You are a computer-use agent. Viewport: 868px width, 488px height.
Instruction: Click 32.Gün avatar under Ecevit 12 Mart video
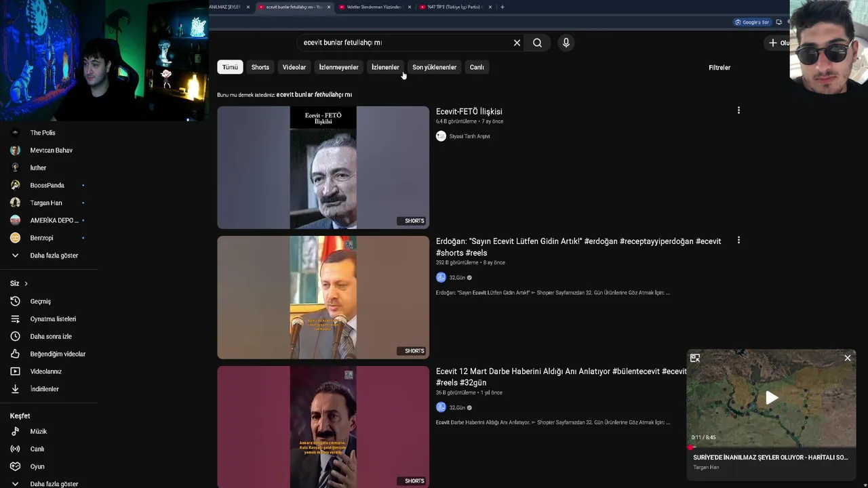tap(441, 407)
